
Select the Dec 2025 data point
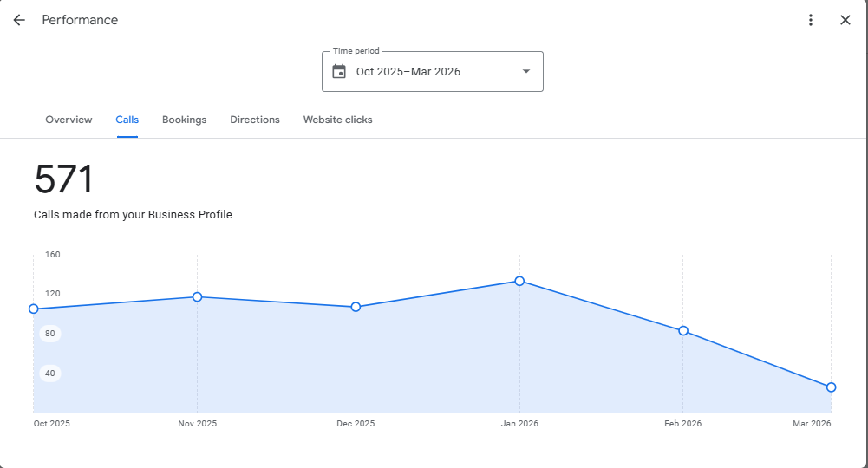pyautogui.click(x=356, y=307)
